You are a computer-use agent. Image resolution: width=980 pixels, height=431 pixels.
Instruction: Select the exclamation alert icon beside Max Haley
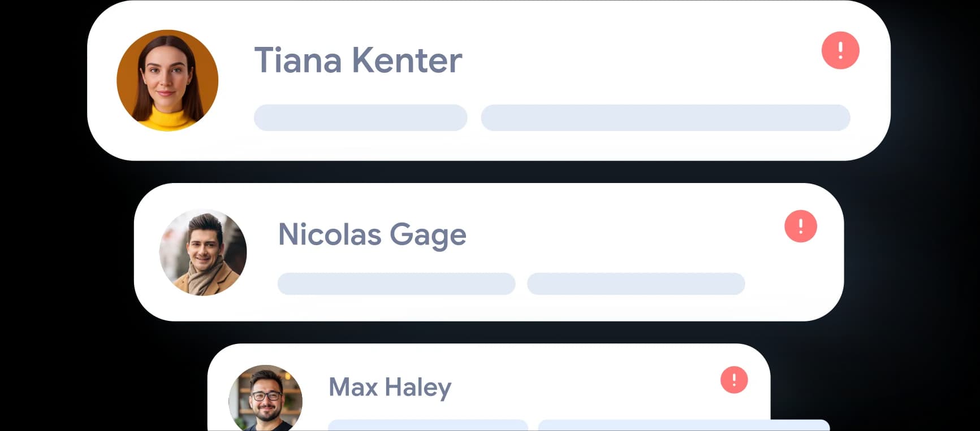coord(734,380)
